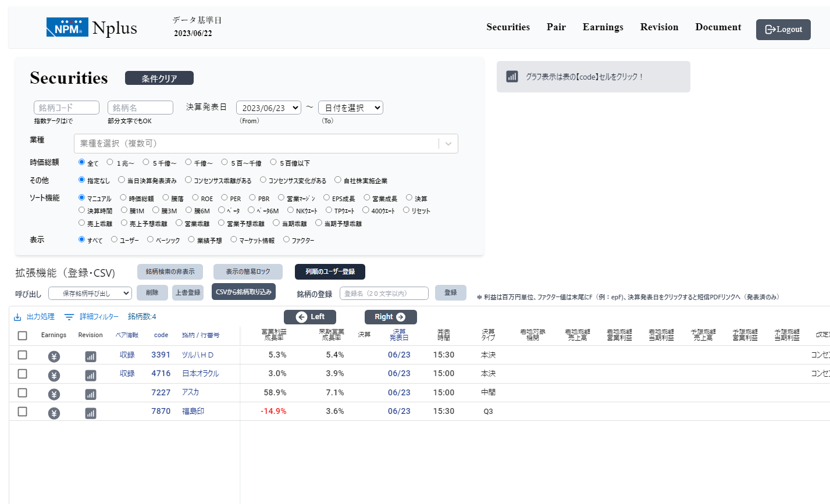The height and width of the screenshot is (504, 830).
Task: Open the 詳細フィルター filter icon
Action: pyautogui.click(x=69, y=317)
